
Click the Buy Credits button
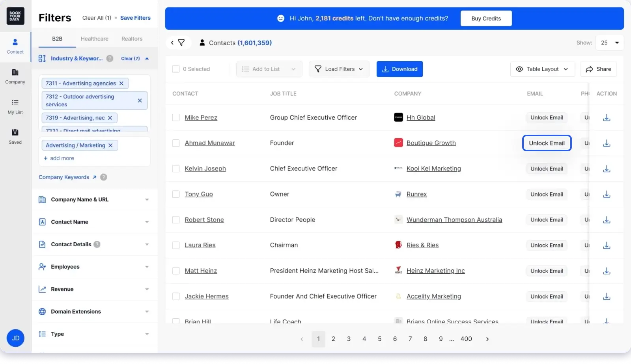click(485, 18)
